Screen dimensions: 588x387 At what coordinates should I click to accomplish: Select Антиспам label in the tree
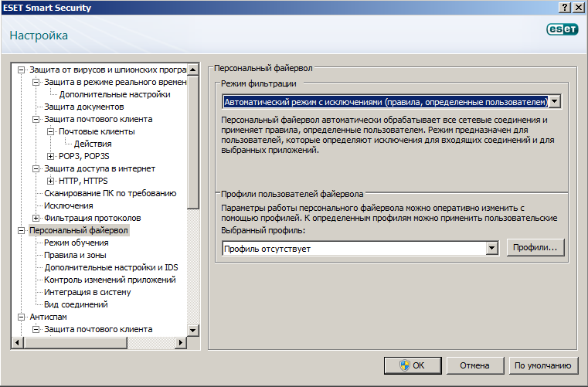point(49,317)
